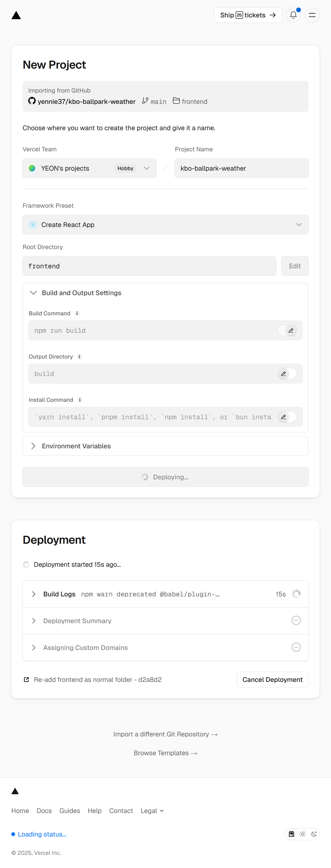The height and width of the screenshot is (868, 331).
Task: Toggle the Output Directory override switch
Action: pyautogui.click(x=288, y=374)
